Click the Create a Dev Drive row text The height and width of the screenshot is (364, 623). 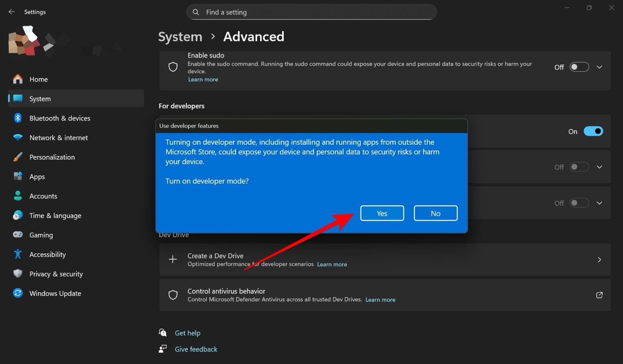coord(215,256)
